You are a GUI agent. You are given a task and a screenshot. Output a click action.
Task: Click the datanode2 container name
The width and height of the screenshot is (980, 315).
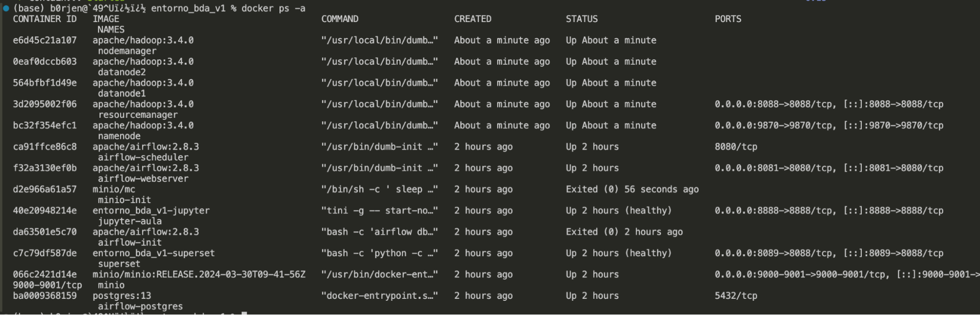(x=122, y=72)
